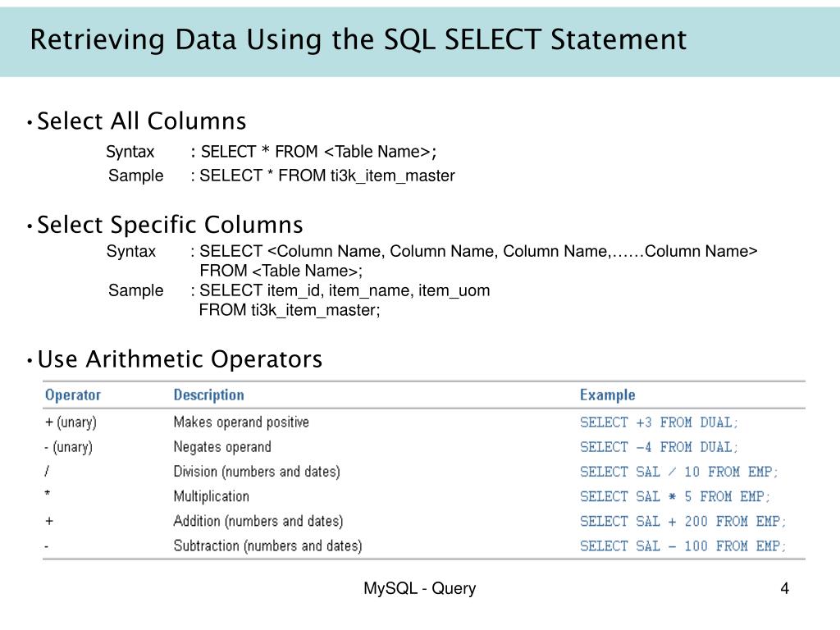The height and width of the screenshot is (630, 840).
Task: Click the example 'SELECT SAL + 200 FROM EMP;'
Action: click(x=683, y=521)
